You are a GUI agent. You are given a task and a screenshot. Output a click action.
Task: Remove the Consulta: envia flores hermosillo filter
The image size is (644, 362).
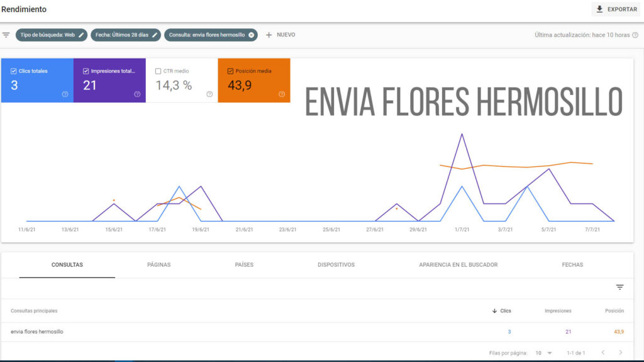coord(252,35)
